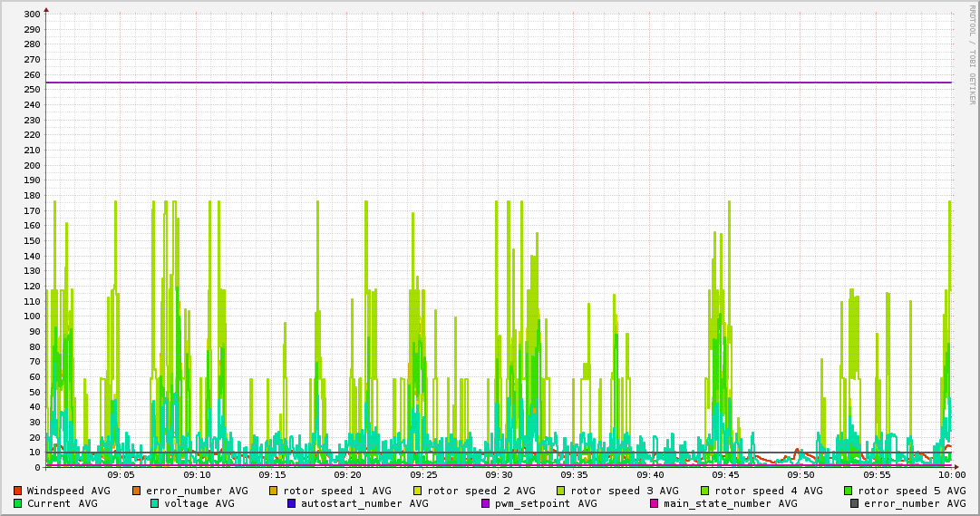This screenshot has width=980, height=516.
Task: Select the rotor speed 2 AVG color box
Action: tap(418, 491)
